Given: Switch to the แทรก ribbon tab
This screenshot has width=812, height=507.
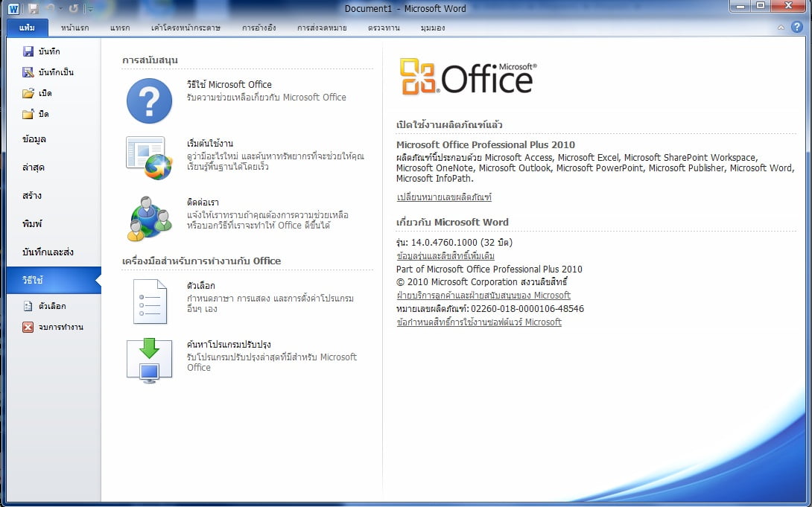Looking at the screenshot, I should 120,28.
